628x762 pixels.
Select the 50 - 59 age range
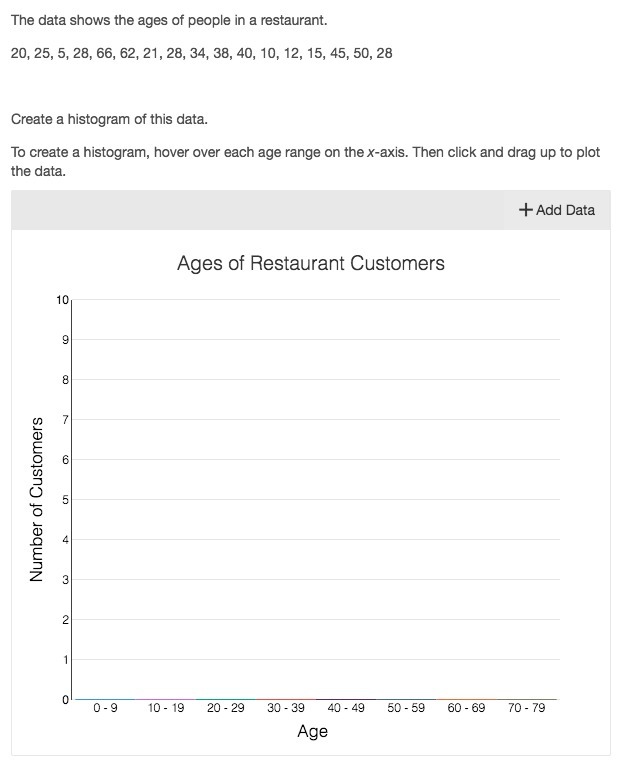[x=406, y=708]
